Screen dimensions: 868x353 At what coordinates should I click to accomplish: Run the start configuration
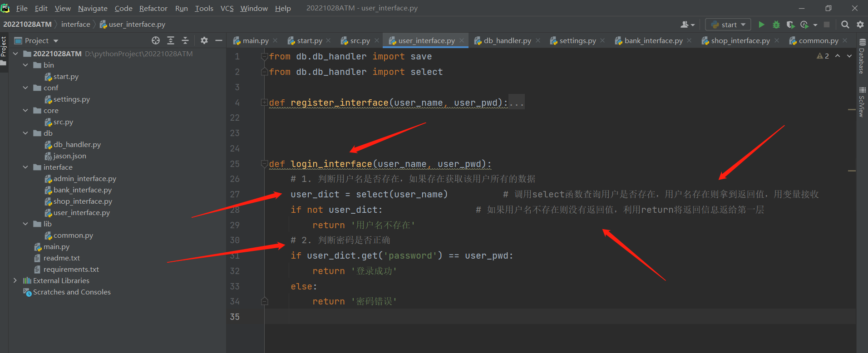tap(761, 25)
